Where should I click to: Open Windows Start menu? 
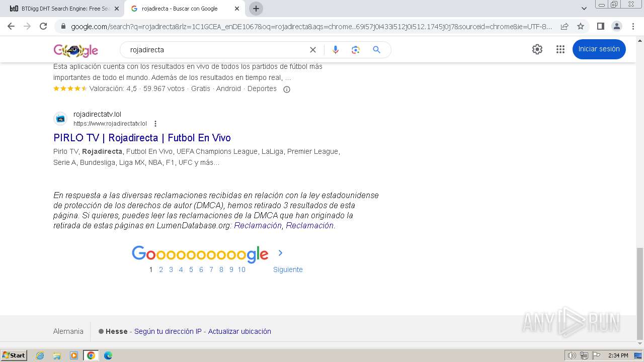(14, 355)
